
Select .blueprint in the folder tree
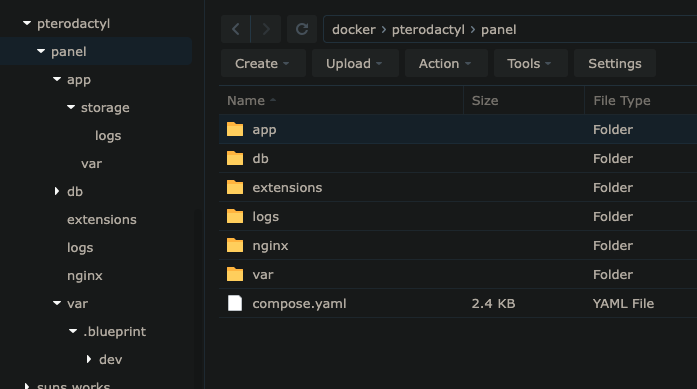click(114, 332)
